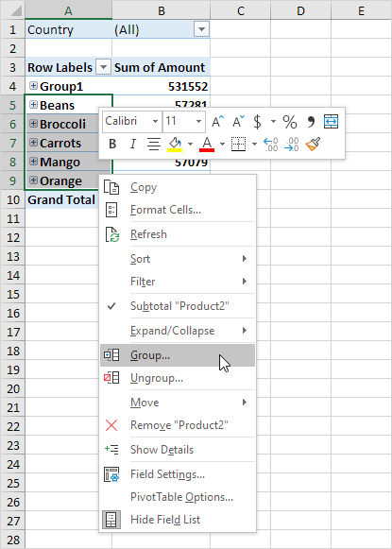This screenshot has width=392, height=549.
Task: Apply Percent Style format
Action: pyautogui.click(x=289, y=122)
